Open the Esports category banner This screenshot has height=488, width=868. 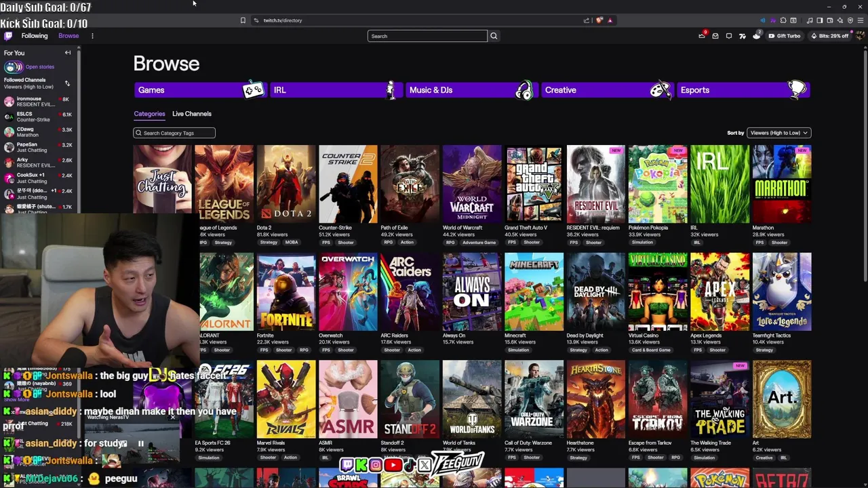743,89
